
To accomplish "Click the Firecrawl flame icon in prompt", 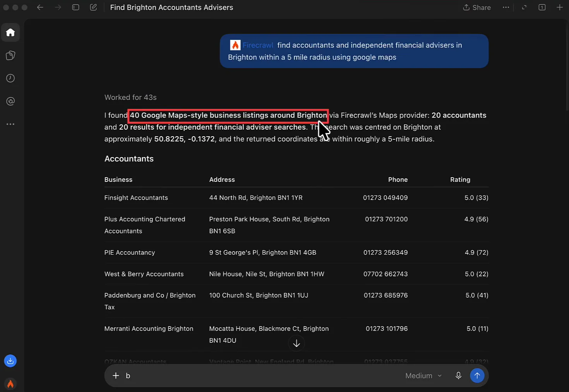I will click(x=235, y=45).
